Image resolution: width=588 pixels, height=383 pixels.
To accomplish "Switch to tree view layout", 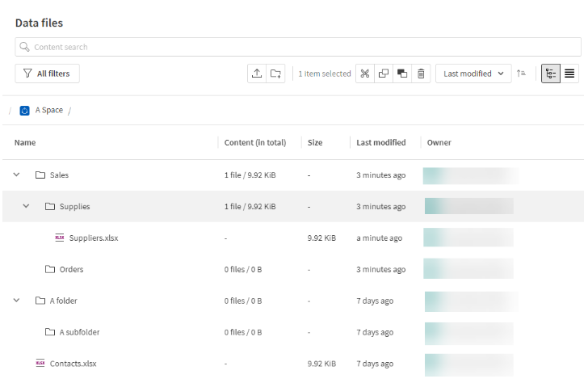I will tap(551, 74).
